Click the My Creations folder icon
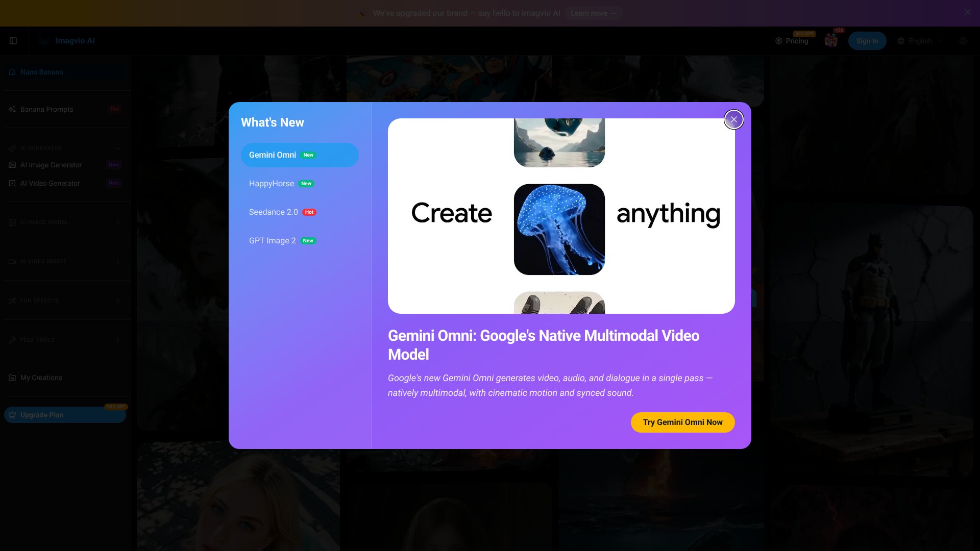 [x=12, y=378]
